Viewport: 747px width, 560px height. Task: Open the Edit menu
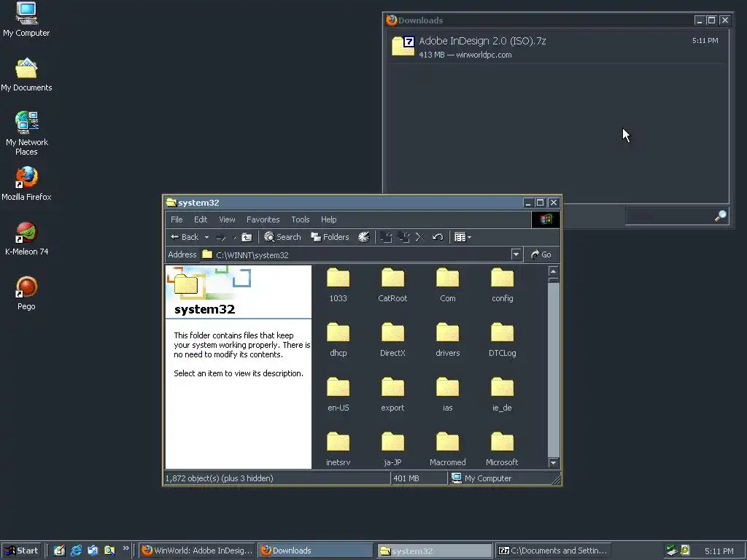click(x=201, y=219)
